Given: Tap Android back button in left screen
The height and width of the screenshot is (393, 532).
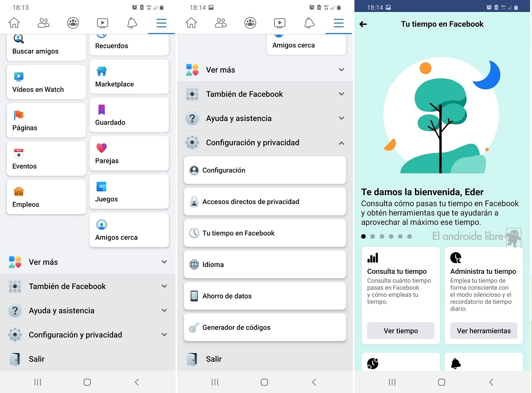Looking at the screenshot, I should coord(137,382).
